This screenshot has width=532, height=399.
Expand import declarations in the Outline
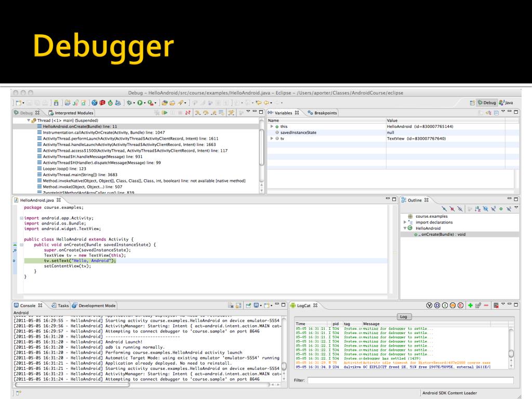[405, 222]
